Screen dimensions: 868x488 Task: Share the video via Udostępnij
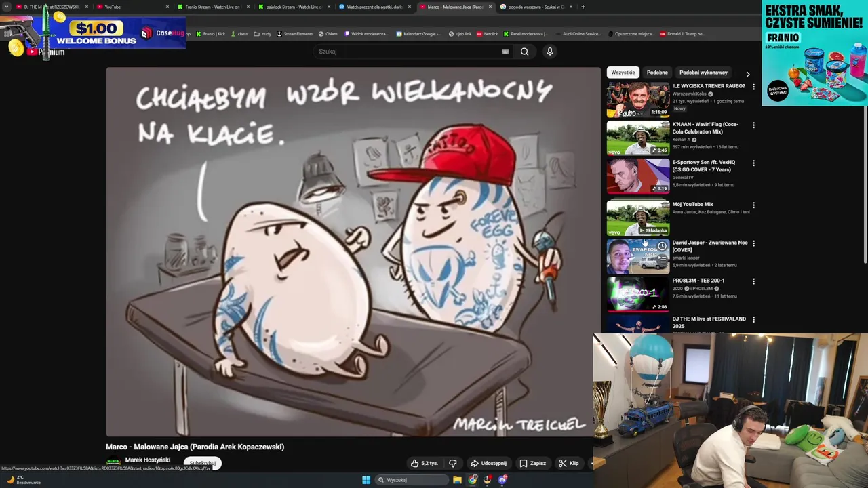[488, 464]
